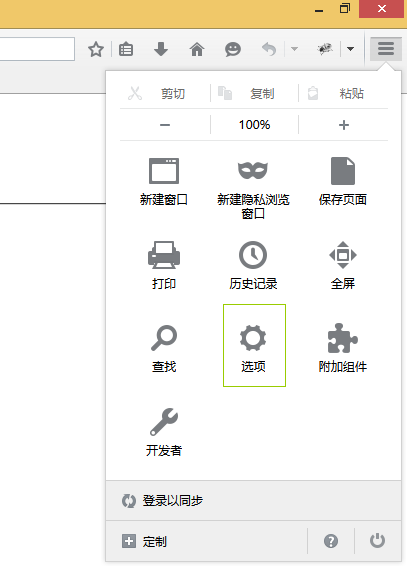Viewport: 407px width, 566px height.
Task: Toggle the hamburger menu button
Action: point(386,49)
